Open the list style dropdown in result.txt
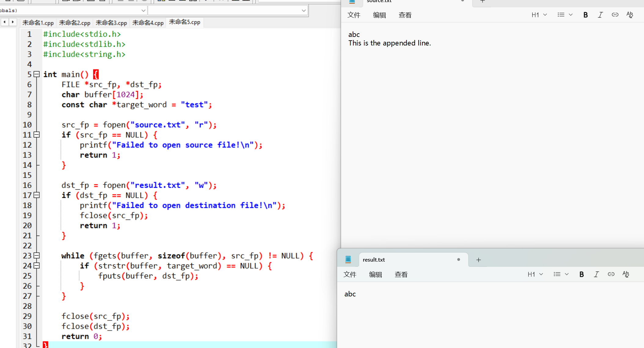Viewport: 644px width, 348px height. coord(561,274)
